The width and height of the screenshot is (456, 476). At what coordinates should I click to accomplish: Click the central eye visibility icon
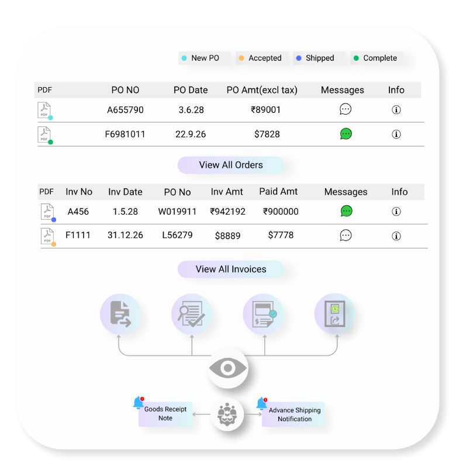[x=228, y=368]
